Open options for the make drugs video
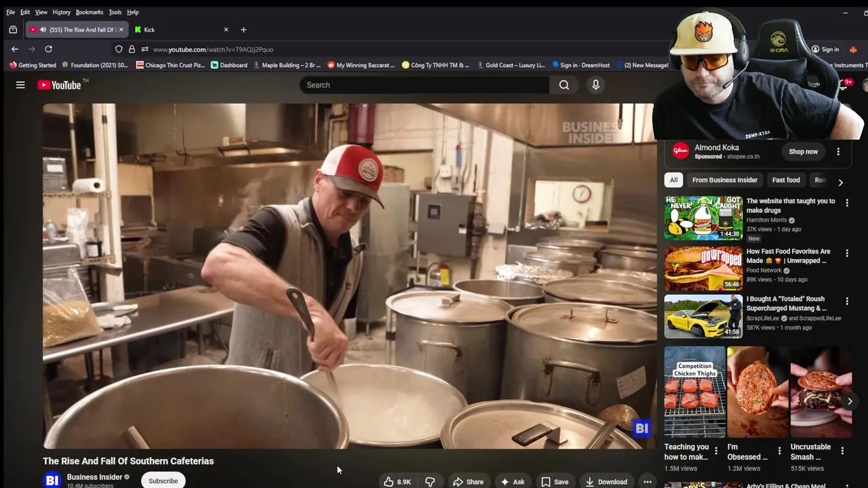The height and width of the screenshot is (488, 868). tap(846, 203)
